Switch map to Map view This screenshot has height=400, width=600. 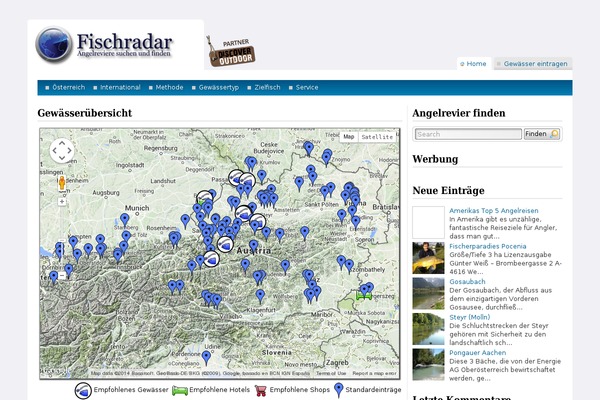click(349, 137)
